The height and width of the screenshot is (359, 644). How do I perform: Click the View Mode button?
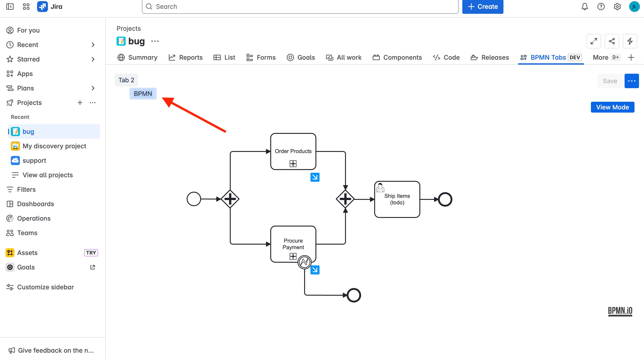[613, 107]
